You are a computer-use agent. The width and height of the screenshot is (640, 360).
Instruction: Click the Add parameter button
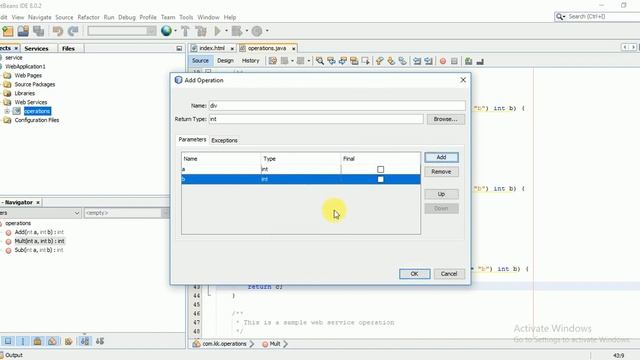441,158
